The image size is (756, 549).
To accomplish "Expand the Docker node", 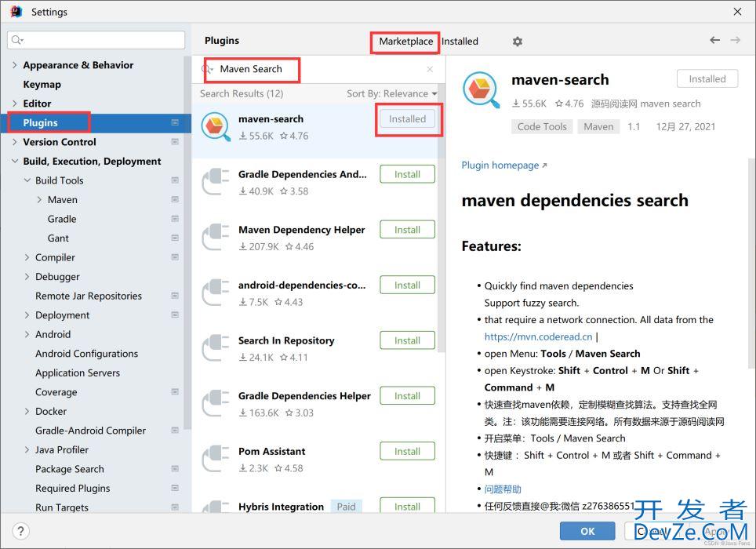I will (x=27, y=411).
